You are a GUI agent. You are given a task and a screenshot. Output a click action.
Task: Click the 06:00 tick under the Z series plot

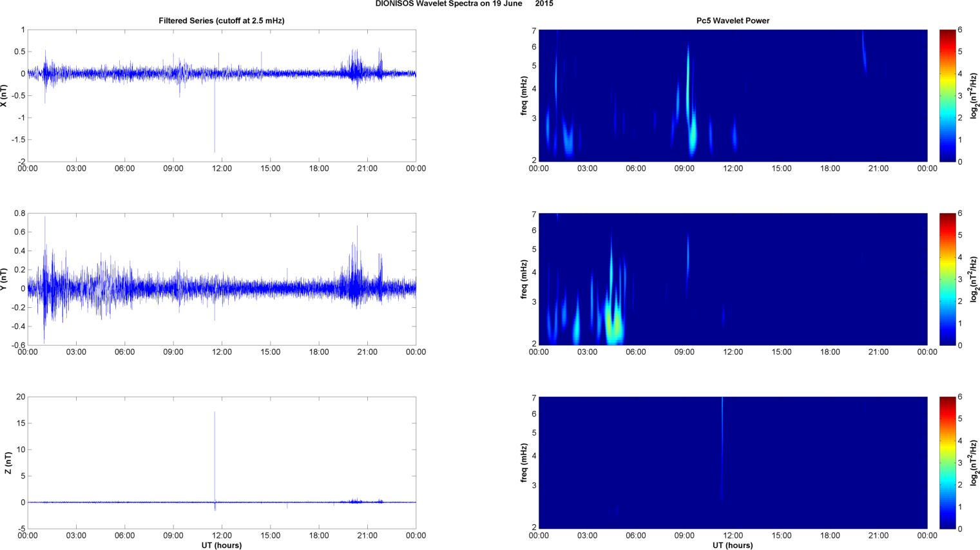[x=124, y=536]
